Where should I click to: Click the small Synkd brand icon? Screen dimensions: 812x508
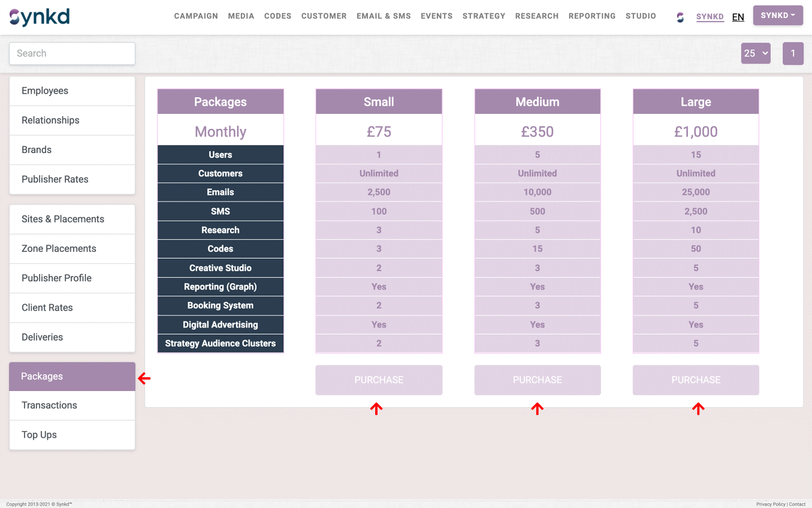(x=680, y=17)
